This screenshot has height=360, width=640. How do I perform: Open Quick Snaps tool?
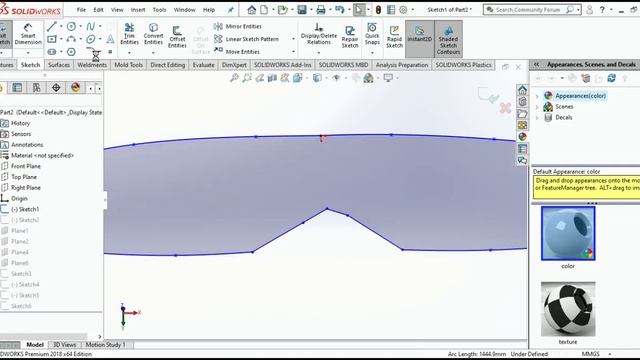pyautogui.click(x=372, y=34)
